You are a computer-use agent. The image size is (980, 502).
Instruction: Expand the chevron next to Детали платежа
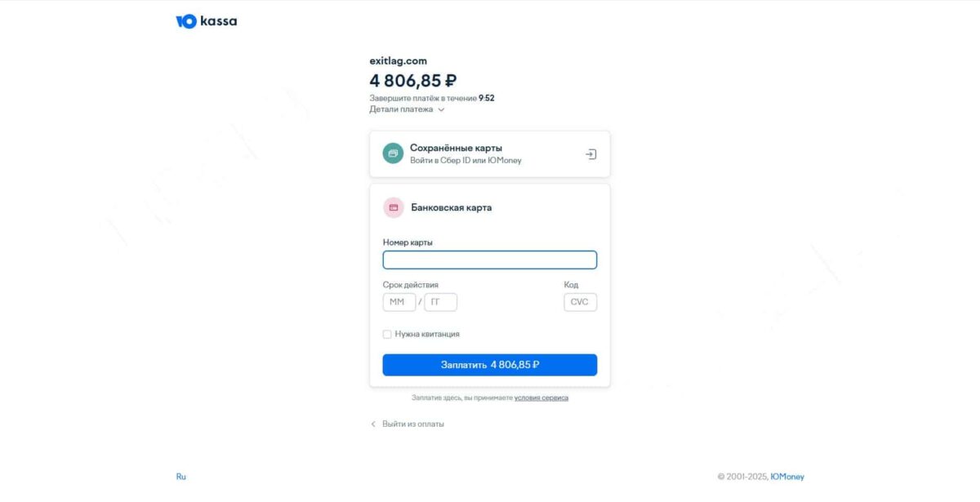point(441,109)
